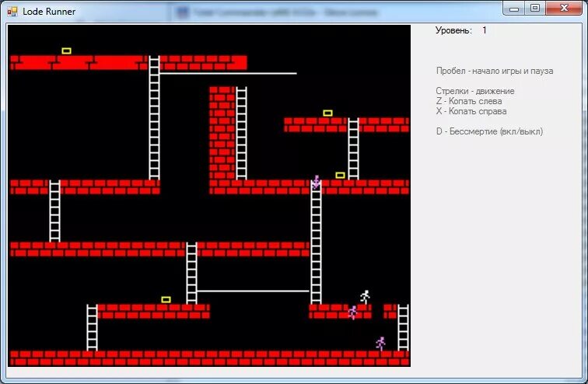The image size is (588, 384).
Task: Click the white runner player character
Action: tap(366, 297)
